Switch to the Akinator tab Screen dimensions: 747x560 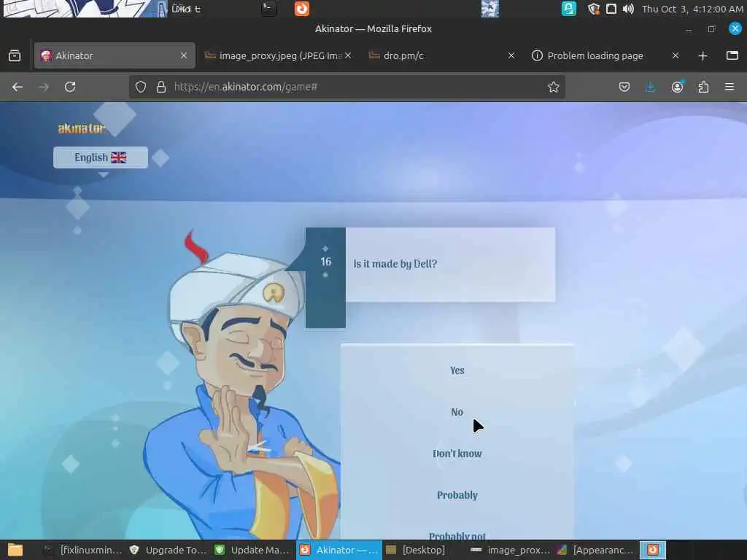(x=115, y=55)
